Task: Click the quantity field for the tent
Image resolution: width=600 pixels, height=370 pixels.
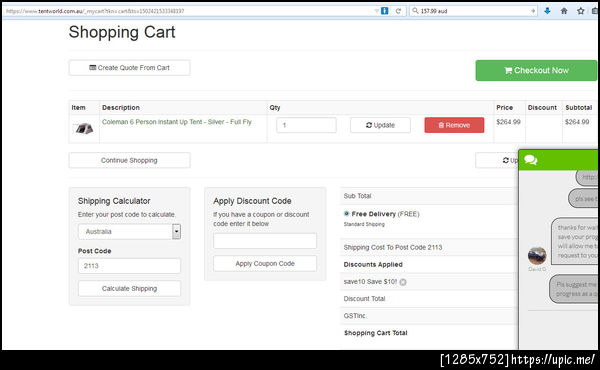Action: (307, 125)
